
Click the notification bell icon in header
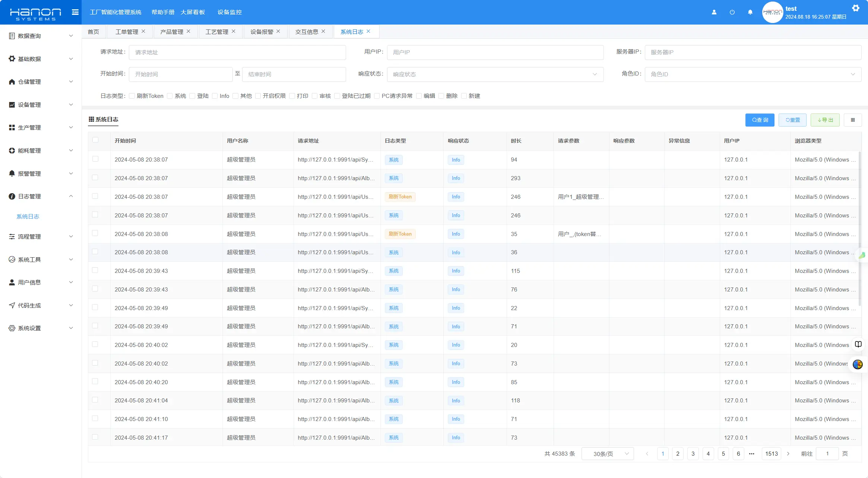point(750,12)
